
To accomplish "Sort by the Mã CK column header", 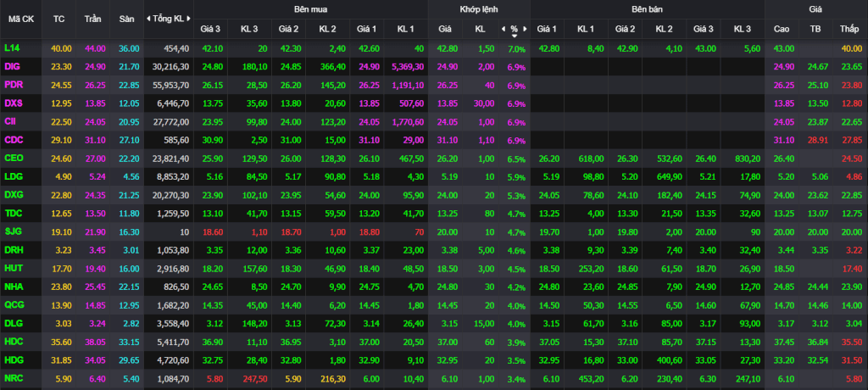I will (21, 19).
